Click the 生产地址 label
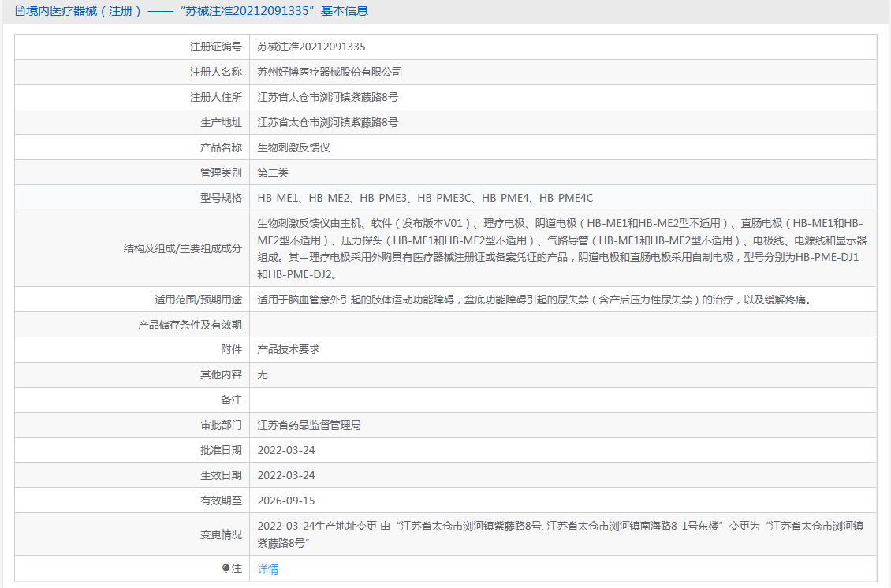891x588 pixels. click(x=221, y=122)
